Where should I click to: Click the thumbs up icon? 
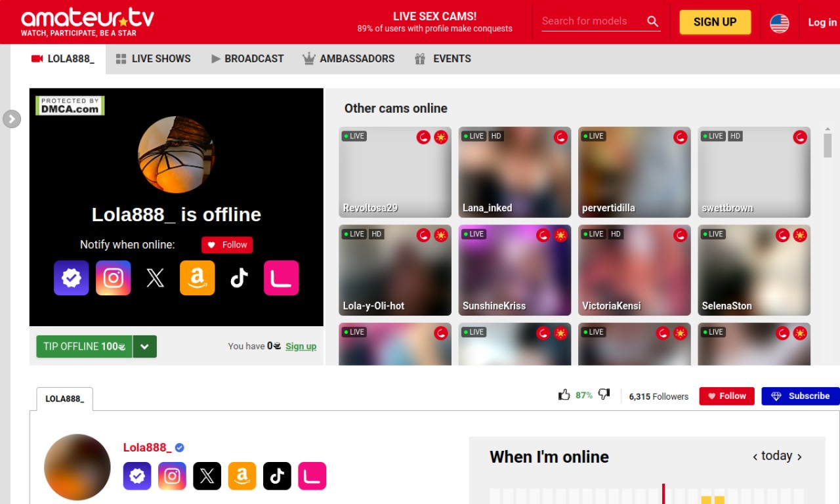pos(564,395)
